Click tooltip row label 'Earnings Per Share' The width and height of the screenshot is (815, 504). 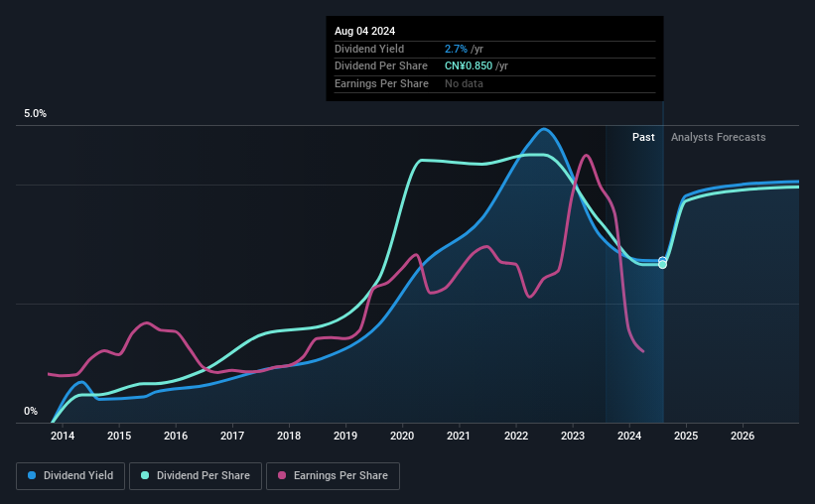point(381,83)
